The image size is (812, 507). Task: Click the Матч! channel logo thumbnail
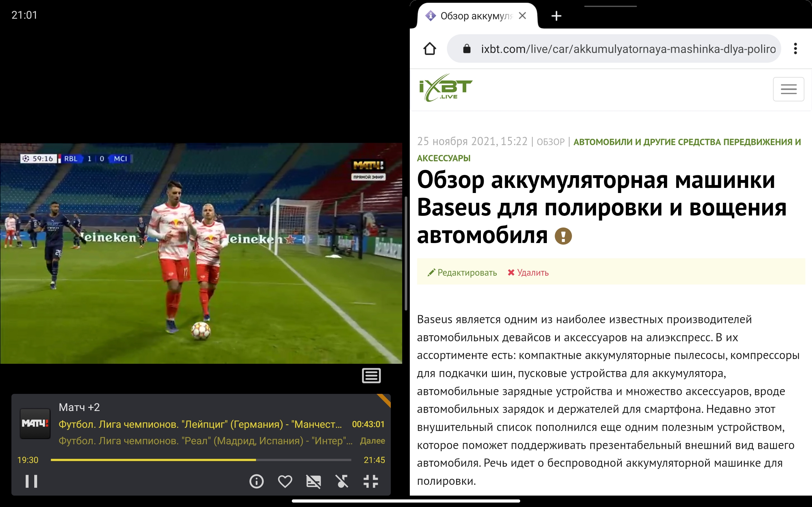[x=35, y=424]
